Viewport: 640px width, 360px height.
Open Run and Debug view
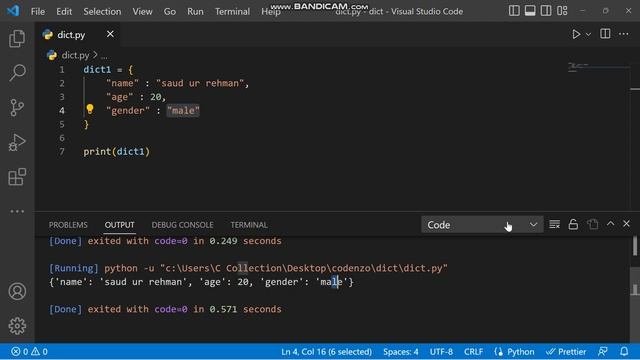tap(17, 142)
